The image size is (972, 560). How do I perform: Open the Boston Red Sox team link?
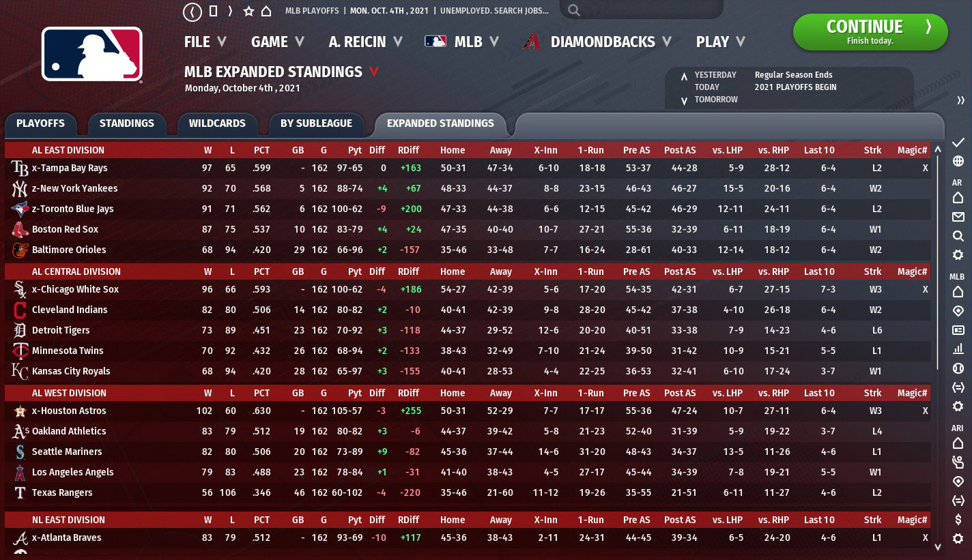(65, 229)
